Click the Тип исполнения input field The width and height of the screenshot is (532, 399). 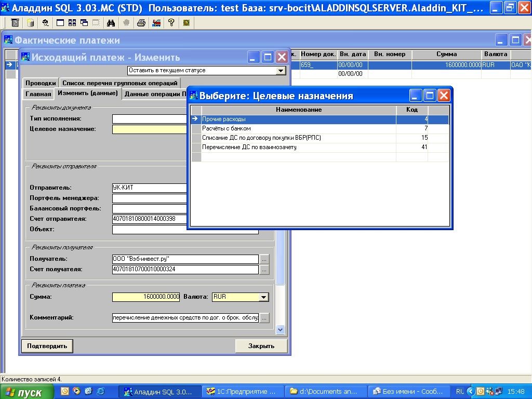(150, 119)
